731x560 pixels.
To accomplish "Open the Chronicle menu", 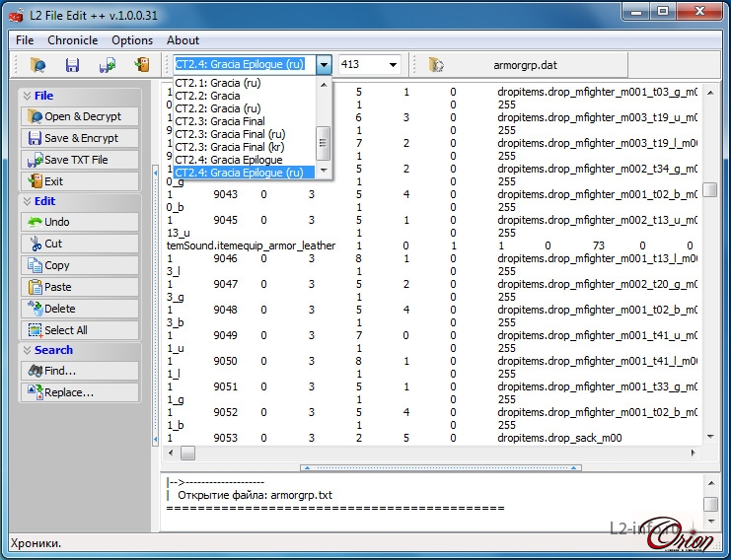I will tap(73, 40).
